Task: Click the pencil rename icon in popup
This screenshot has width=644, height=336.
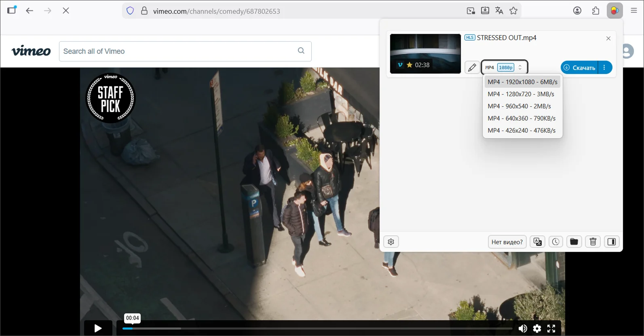Action: click(472, 68)
